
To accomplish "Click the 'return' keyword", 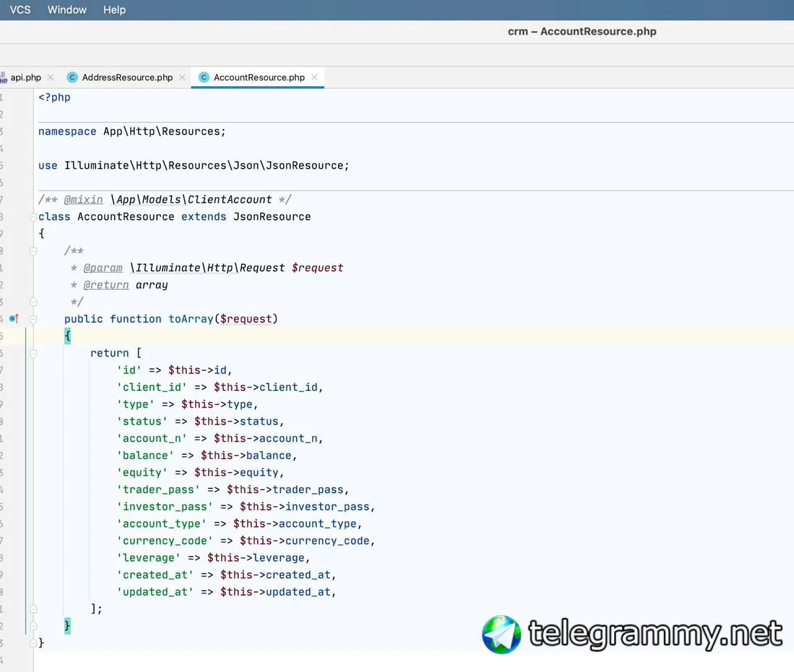I will click(x=110, y=354).
